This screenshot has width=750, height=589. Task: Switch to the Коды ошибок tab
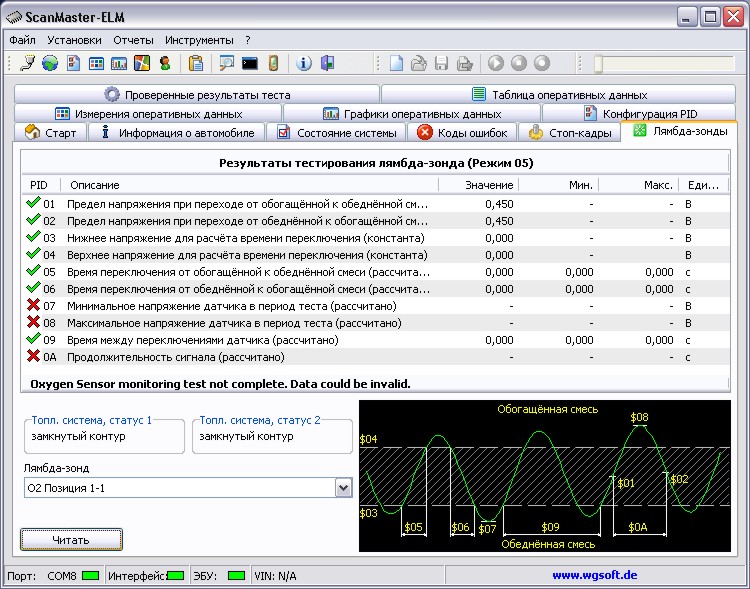pos(463,133)
